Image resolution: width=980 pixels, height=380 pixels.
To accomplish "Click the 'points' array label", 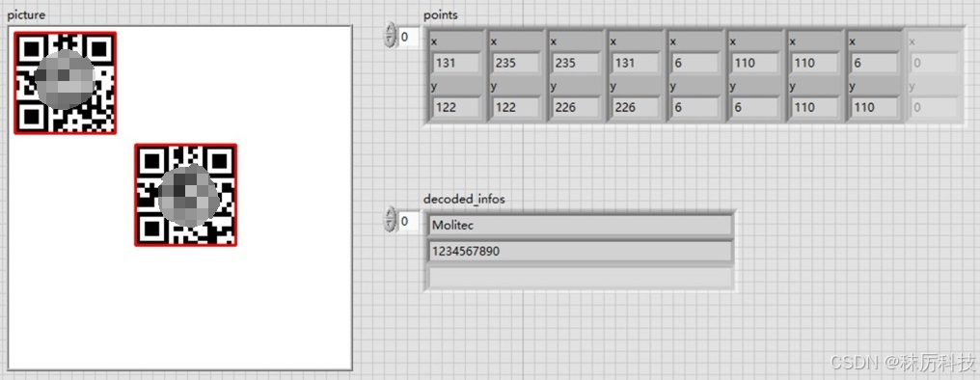I will click(x=441, y=15).
